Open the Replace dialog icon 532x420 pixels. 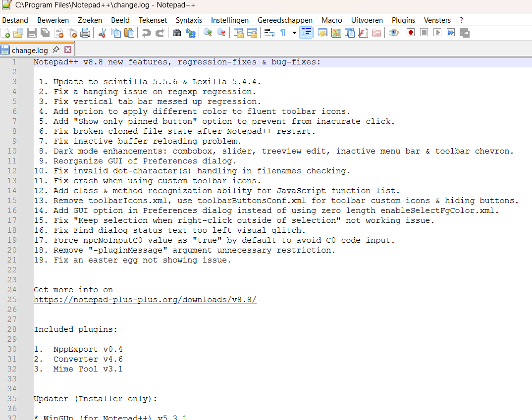(x=191, y=33)
